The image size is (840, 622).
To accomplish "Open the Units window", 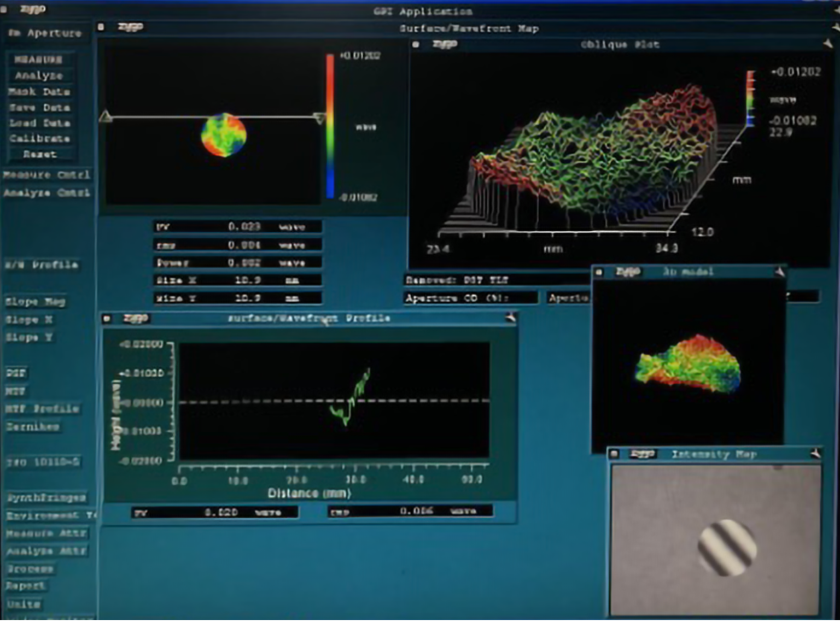I will (23, 605).
